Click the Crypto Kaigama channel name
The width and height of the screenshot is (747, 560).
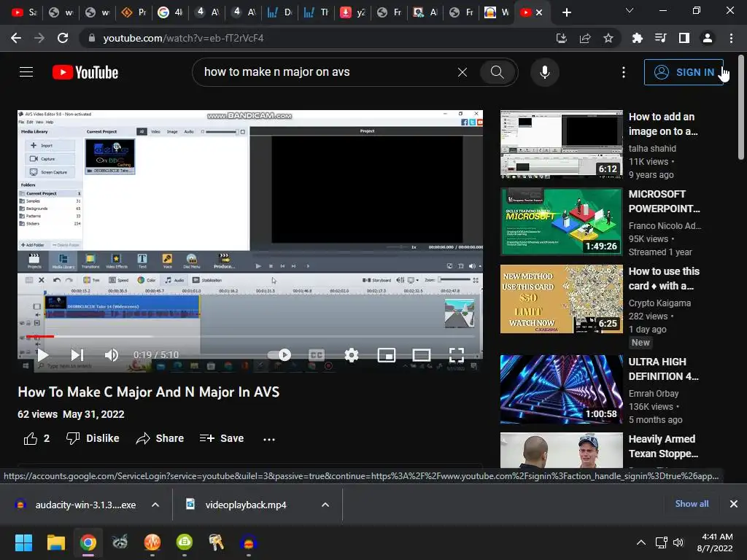pyautogui.click(x=659, y=303)
